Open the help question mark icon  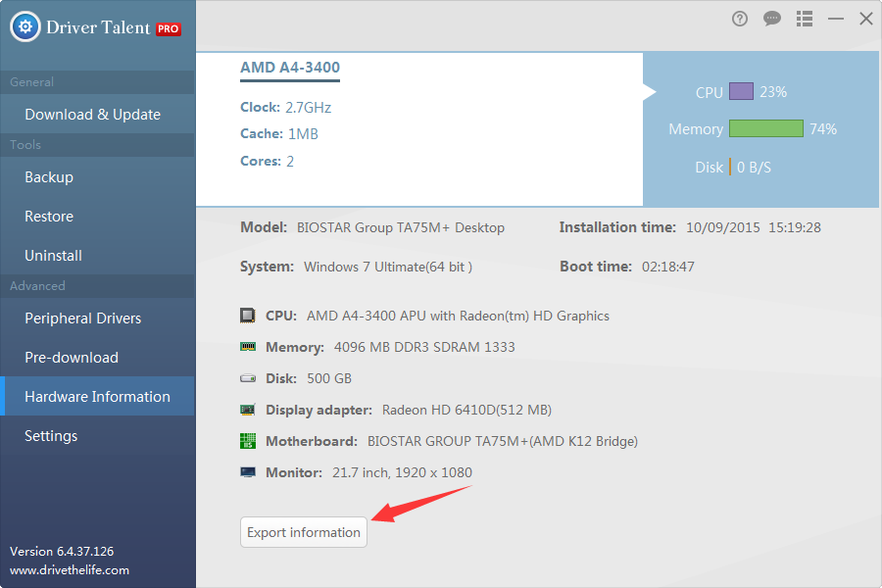point(740,20)
